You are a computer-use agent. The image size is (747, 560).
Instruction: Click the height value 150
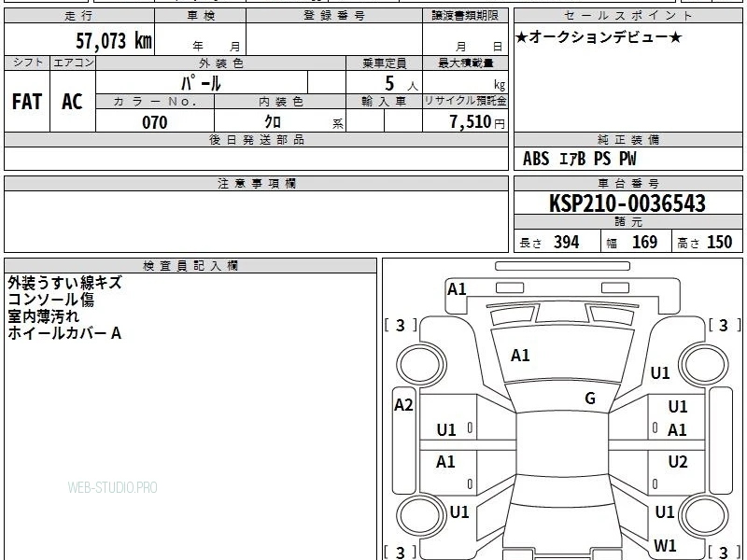[x=719, y=242]
